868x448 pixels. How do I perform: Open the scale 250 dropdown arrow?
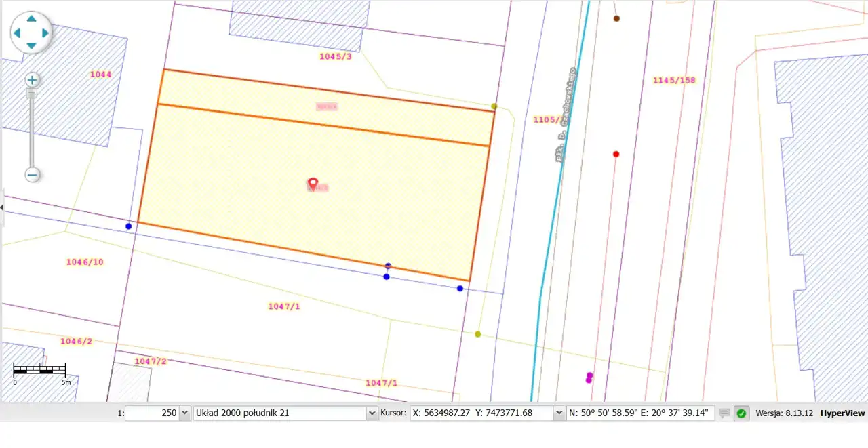point(184,413)
